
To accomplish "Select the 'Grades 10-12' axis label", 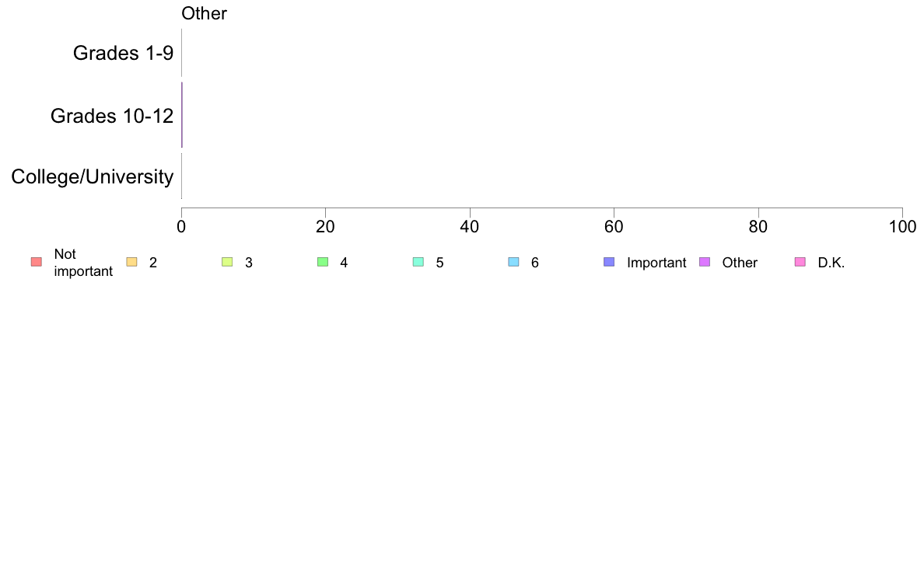I will click(112, 116).
